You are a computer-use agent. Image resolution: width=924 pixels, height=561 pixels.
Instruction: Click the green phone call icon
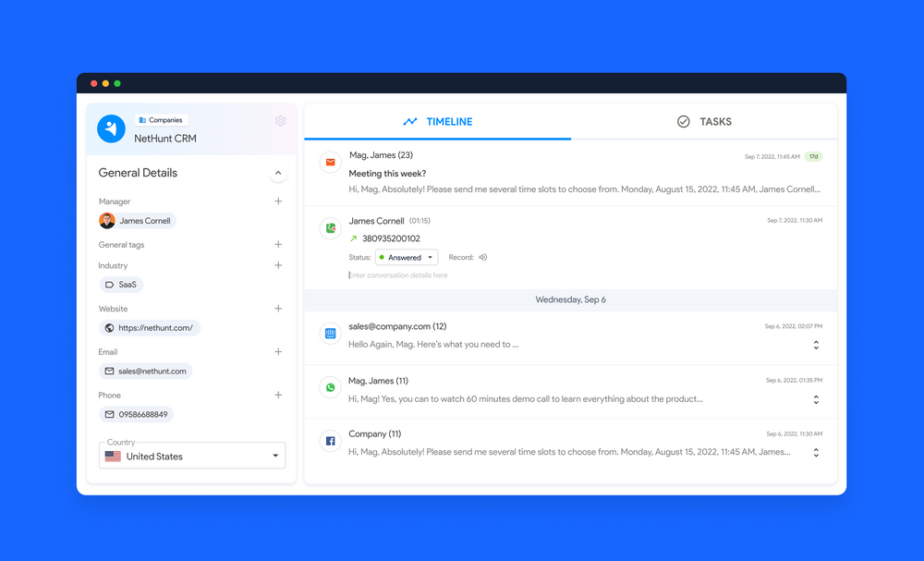coord(330,227)
